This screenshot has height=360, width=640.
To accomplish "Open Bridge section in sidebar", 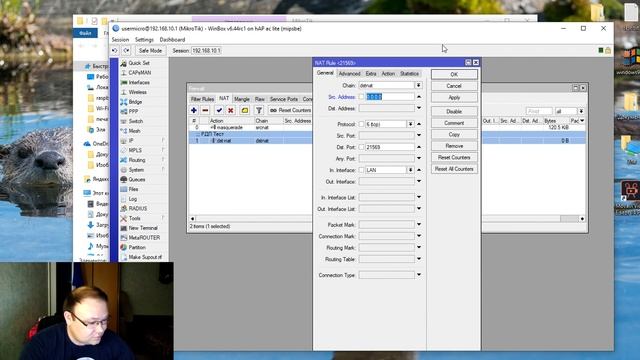I will point(135,102).
